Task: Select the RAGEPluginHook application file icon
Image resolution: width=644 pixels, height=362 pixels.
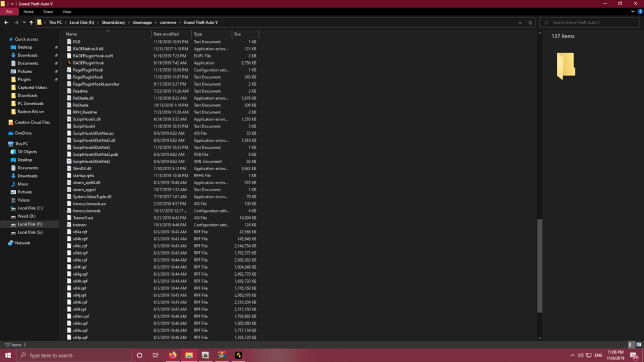Action: [69, 63]
